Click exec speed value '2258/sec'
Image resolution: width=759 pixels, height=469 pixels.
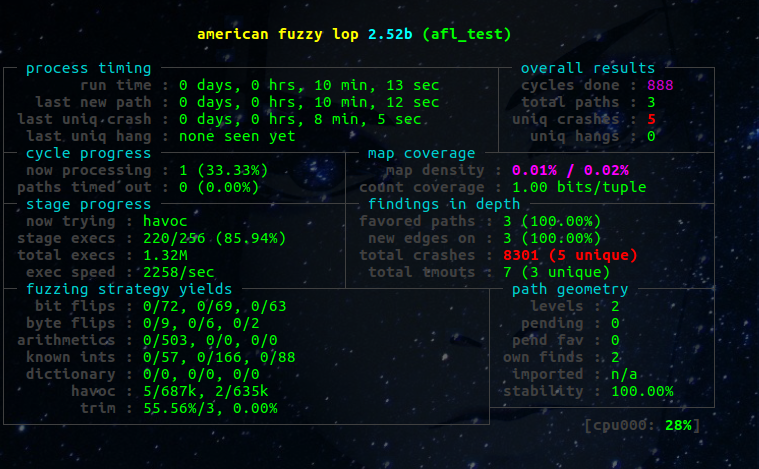pyautogui.click(x=179, y=272)
